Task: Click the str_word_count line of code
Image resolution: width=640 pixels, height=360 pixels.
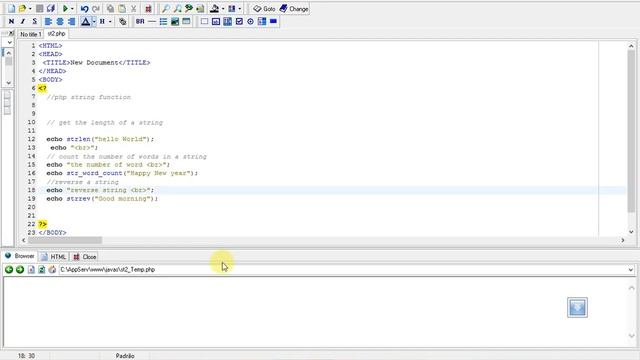Action: pos(122,173)
